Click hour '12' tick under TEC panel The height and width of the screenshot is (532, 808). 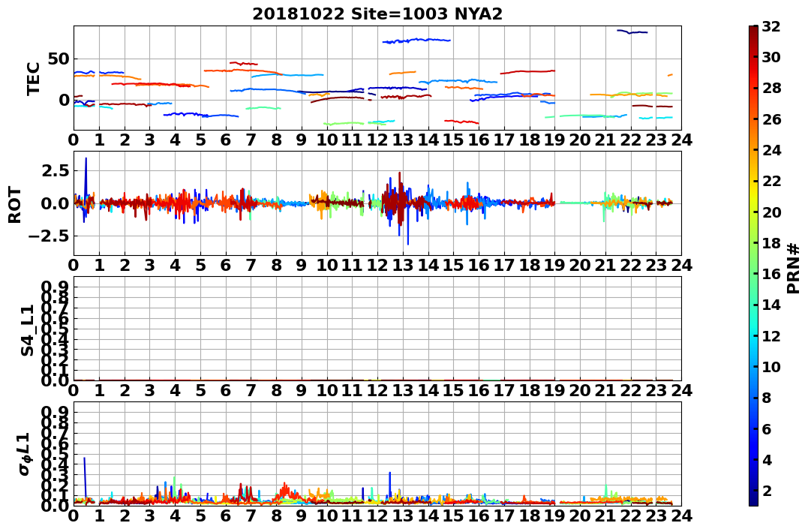coord(377,140)
